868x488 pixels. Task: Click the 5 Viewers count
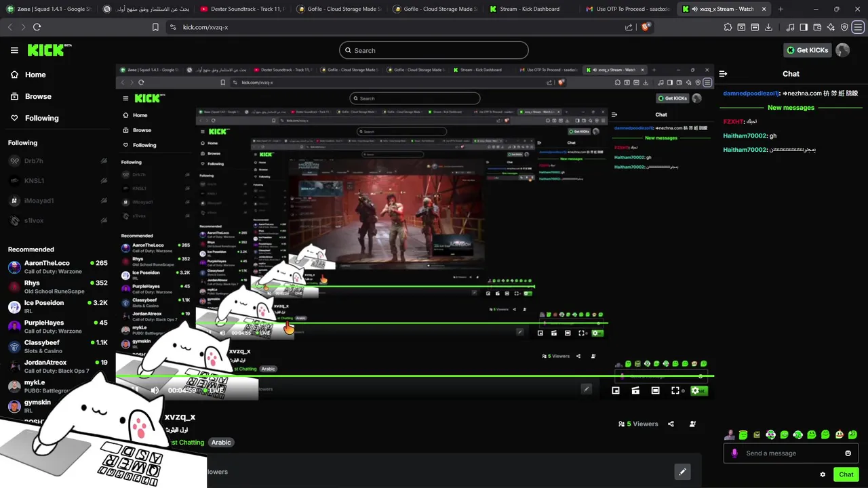638,424
